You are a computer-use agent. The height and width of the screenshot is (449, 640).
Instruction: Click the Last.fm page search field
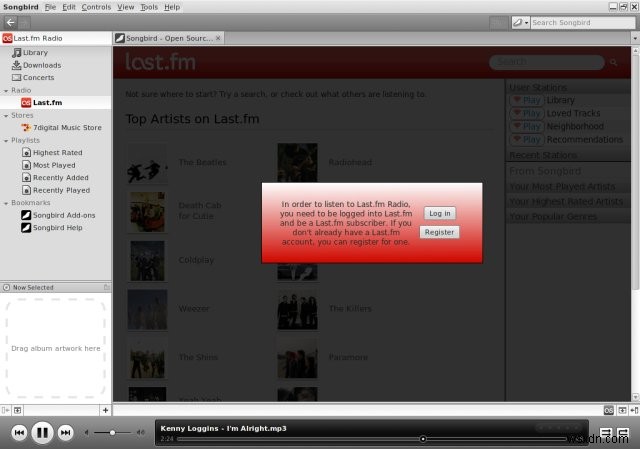[x=546, y=62]
